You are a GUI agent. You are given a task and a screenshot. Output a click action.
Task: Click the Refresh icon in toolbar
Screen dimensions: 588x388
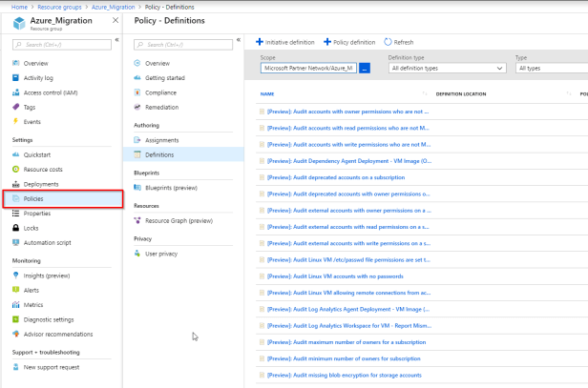[x=388, y=42]
